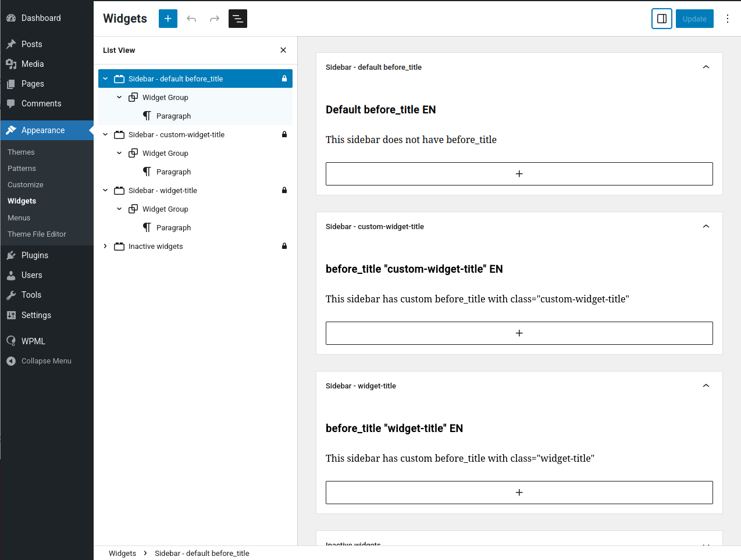Open the Options three-dot menu
Image resolution: width=741 pixels, height=560 pixels.
coord(728,19)
